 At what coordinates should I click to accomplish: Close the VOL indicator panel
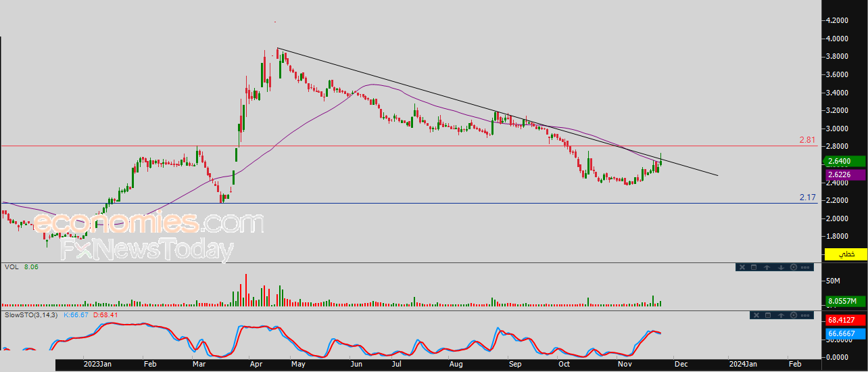point(742,267)
